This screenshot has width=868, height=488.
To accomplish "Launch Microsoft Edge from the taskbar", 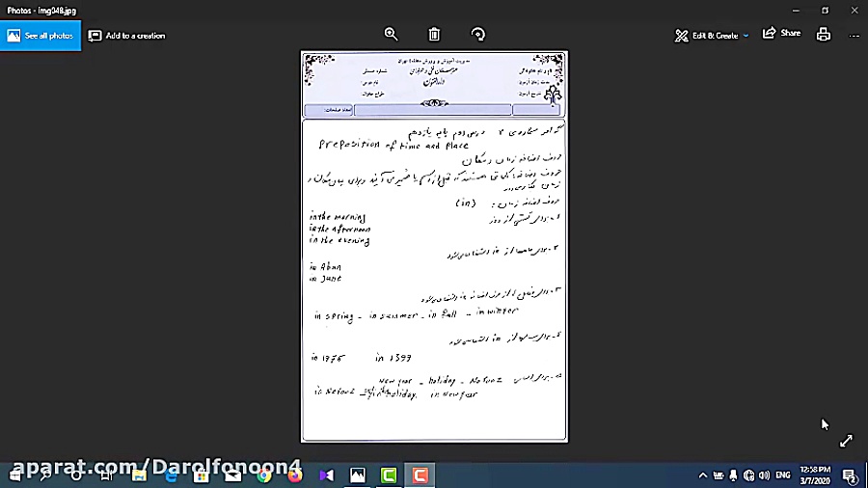I will (x=171, y=475).
